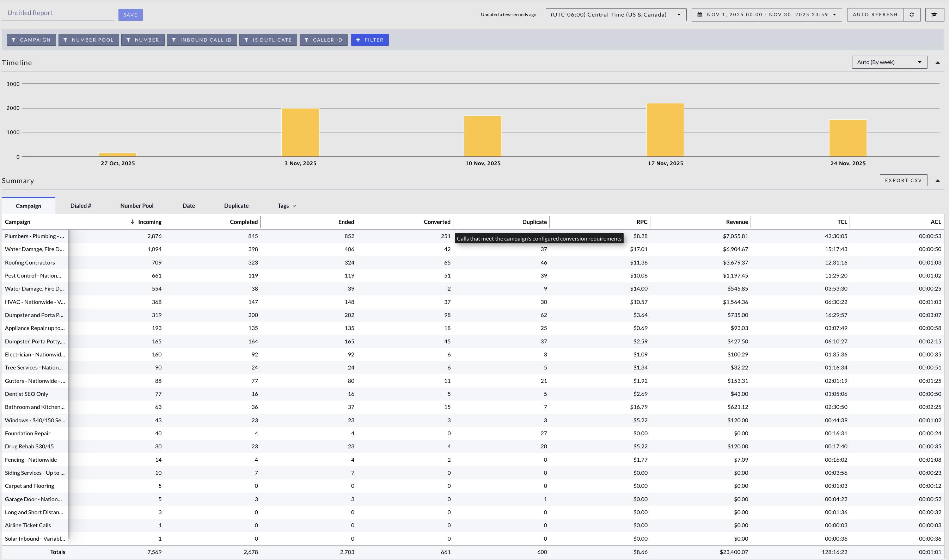949x560 pixels.
Task: Open the Inbound Call ID filter
Action: click(202, 39)
